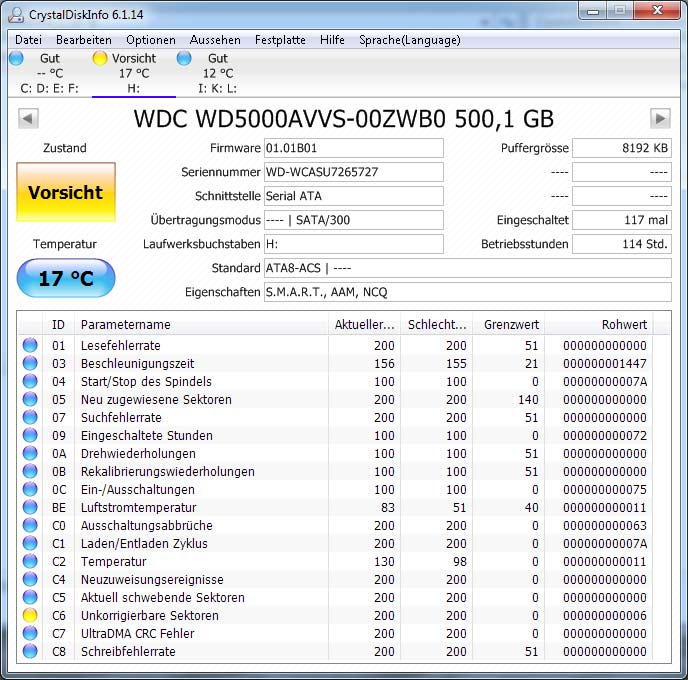Viewport: 688px width, 680px height.
Task: Open the Bearbeiten menu
Action: [x=84, y=40]
